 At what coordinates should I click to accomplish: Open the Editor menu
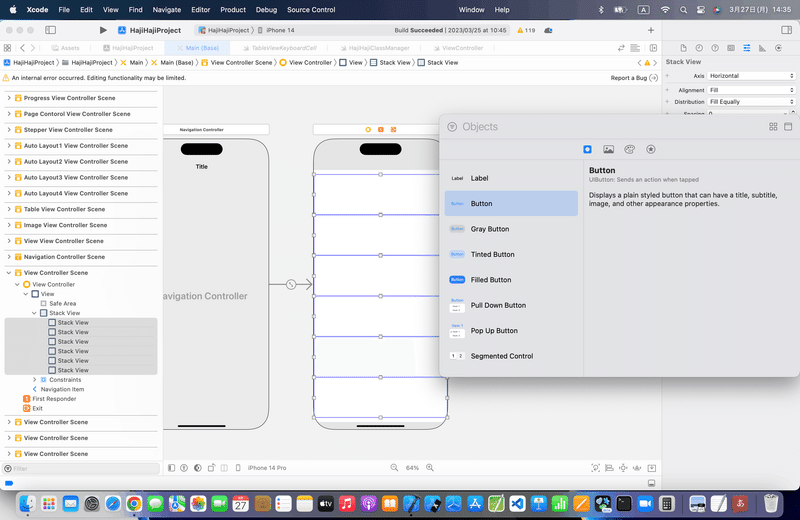coord(201,10)
